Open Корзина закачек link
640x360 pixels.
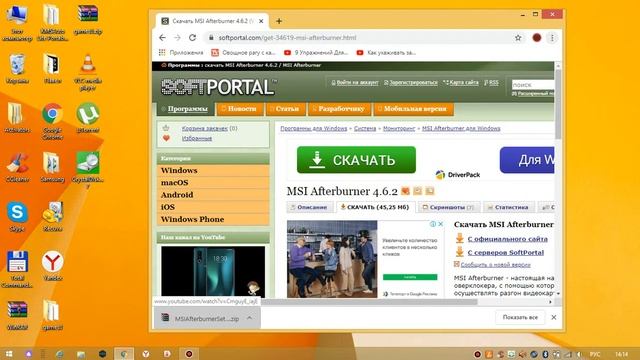click(204, 128)
